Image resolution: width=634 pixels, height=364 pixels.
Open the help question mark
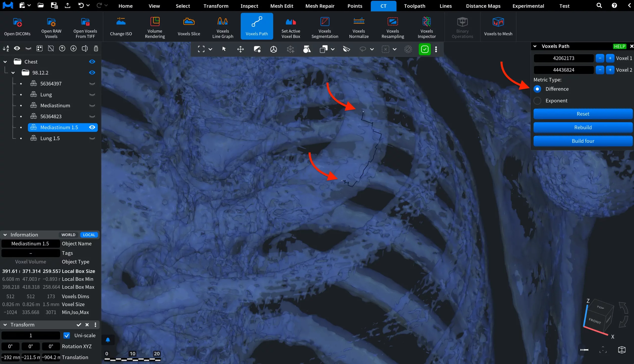(x=614, y=5)
